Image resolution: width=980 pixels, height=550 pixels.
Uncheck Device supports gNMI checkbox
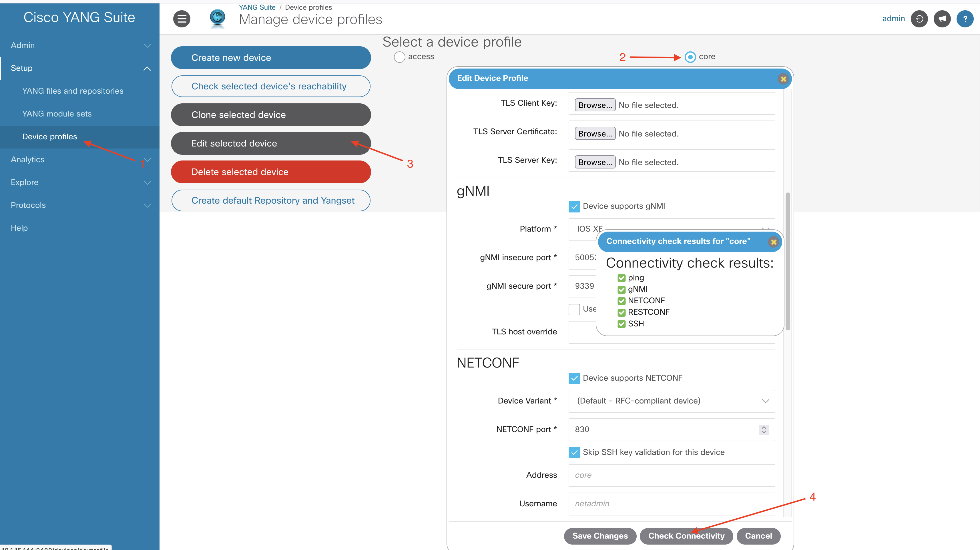[x=574, y=206]
